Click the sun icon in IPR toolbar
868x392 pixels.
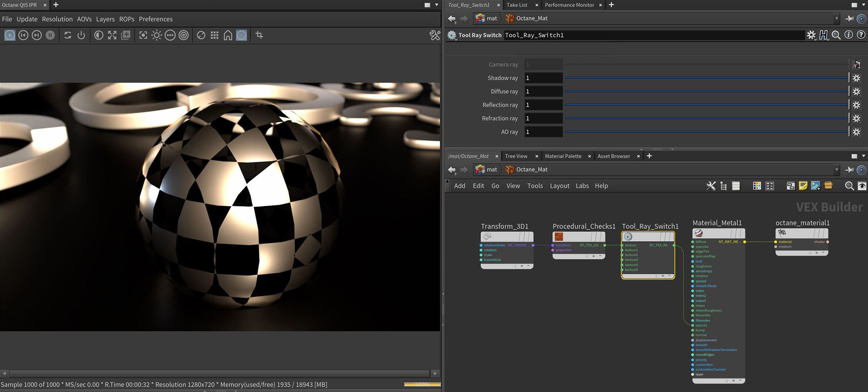pyautogui.click(x=157, y=35)
